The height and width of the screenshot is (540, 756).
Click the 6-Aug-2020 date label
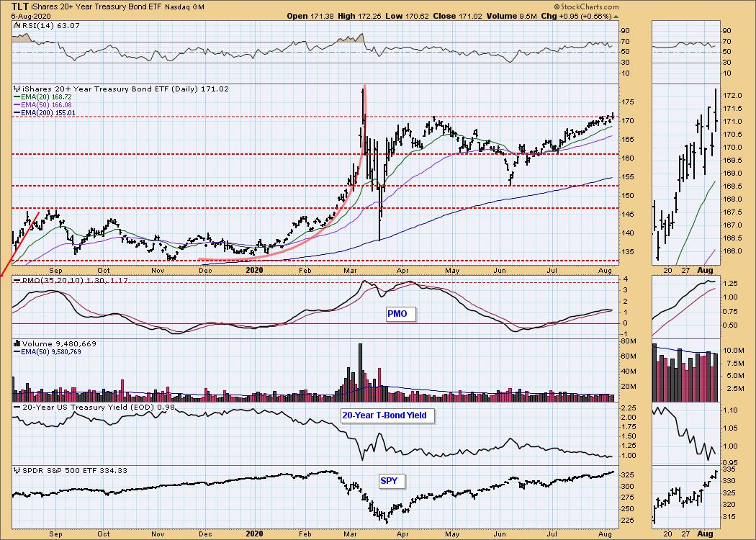pyautogui.click(x=30, y=16)
